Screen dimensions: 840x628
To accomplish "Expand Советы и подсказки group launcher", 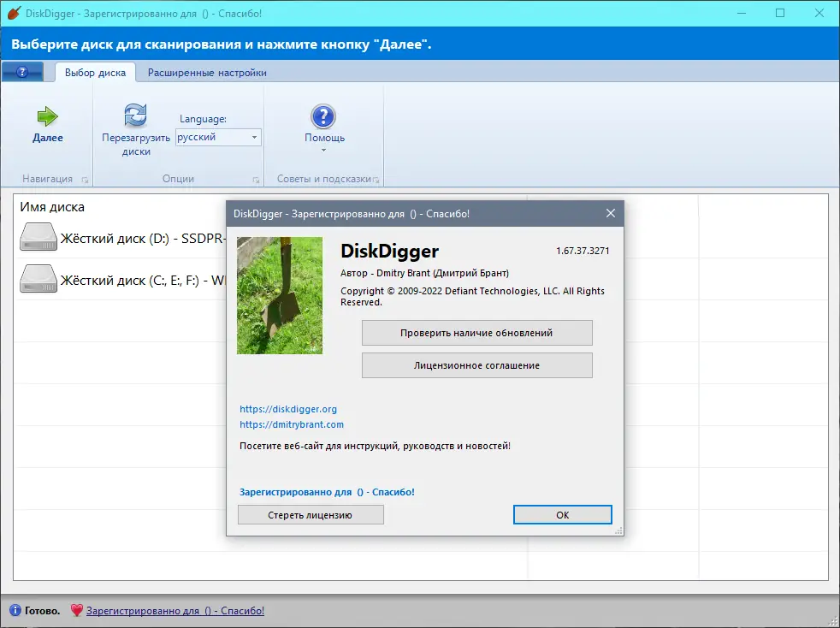I will 376,180.
